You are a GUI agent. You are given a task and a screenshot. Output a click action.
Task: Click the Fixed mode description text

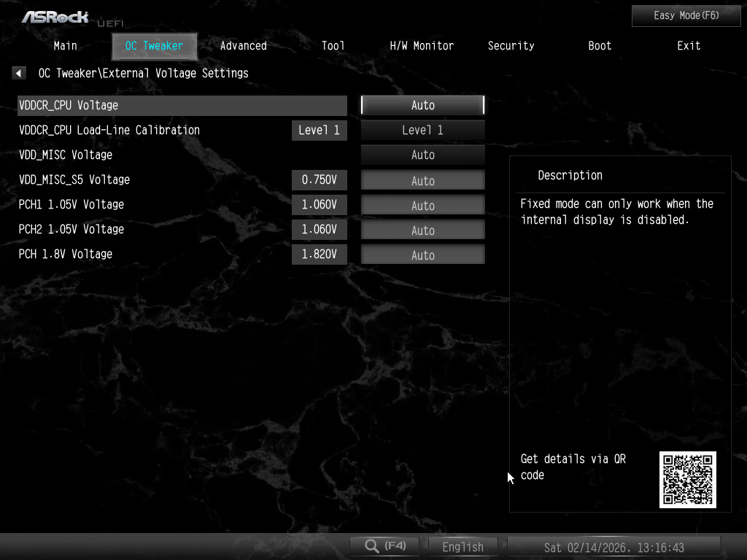[x=616, y=211]
